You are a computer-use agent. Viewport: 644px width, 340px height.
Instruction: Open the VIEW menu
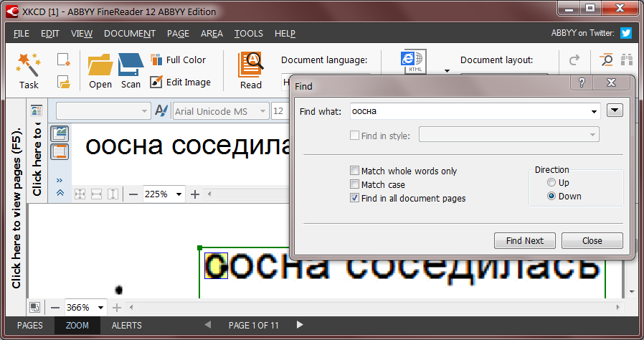pos(82,33)
